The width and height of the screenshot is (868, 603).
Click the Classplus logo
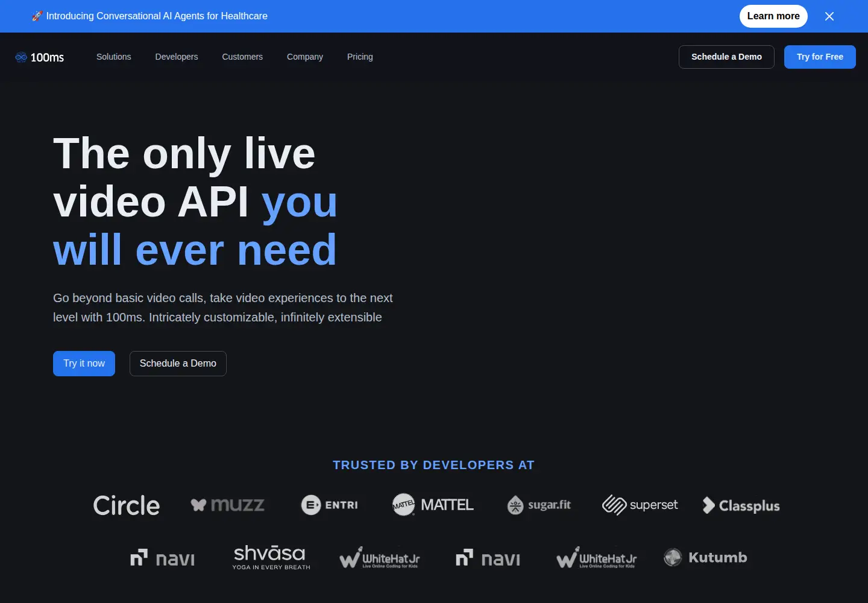(x=741, y=505)
